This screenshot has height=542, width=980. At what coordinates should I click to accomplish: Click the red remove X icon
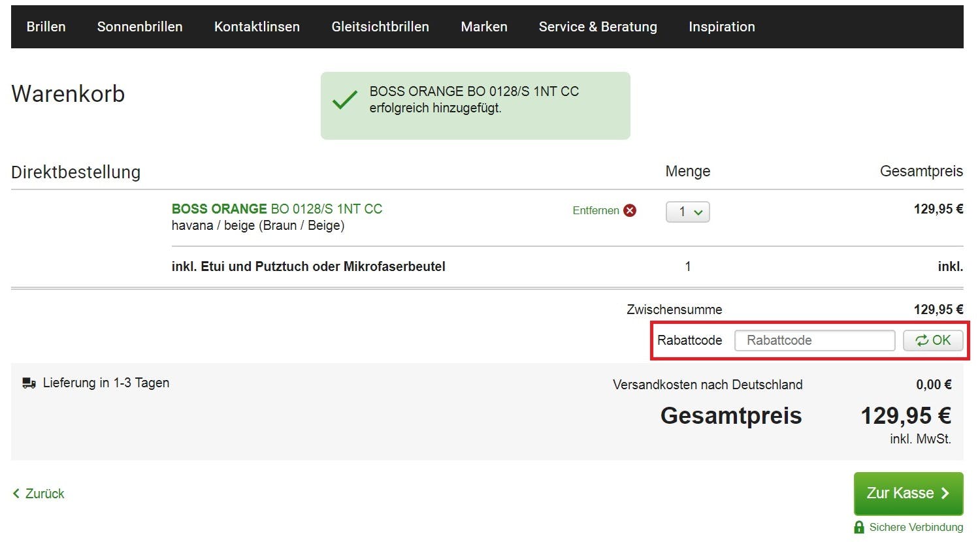630,210
